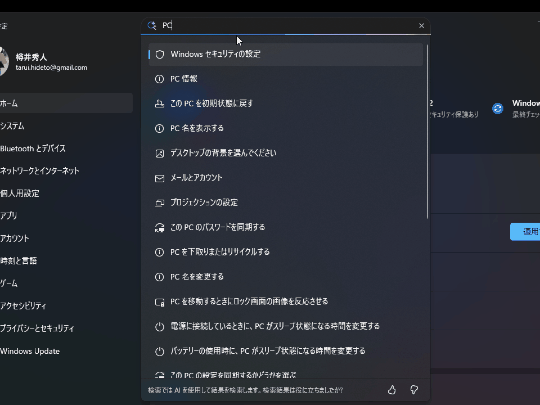Click envelope icon beside メールとアカウント

[159, 178]
